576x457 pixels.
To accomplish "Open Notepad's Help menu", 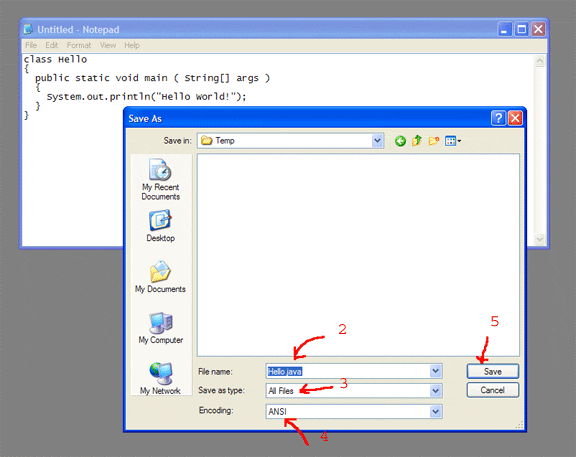I will 132,45.
